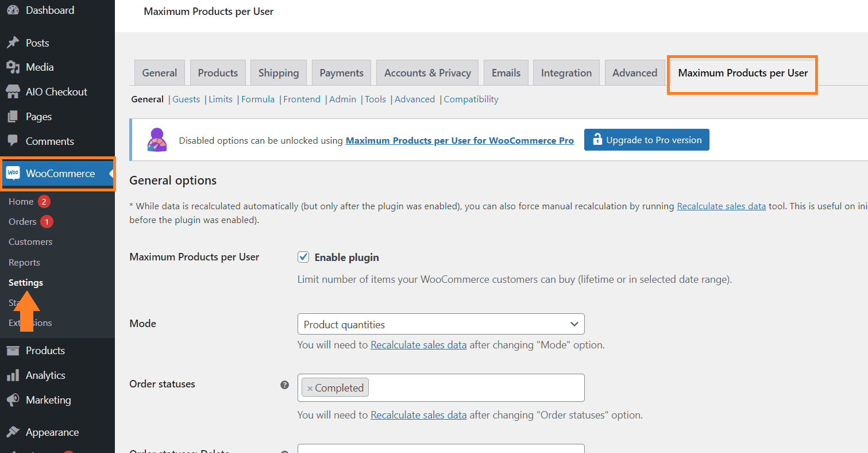
Task: Open the AIO Checkout menu
Action: (x=57, y=92)
